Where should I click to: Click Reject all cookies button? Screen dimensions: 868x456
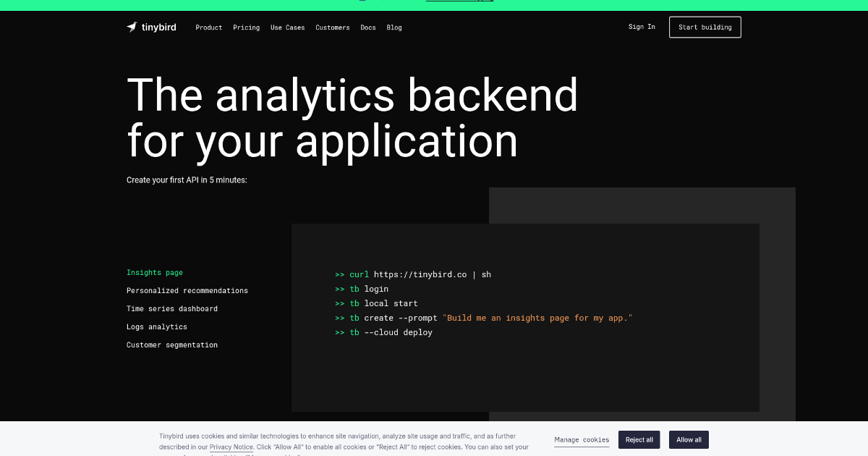click(x=639, y=440)
